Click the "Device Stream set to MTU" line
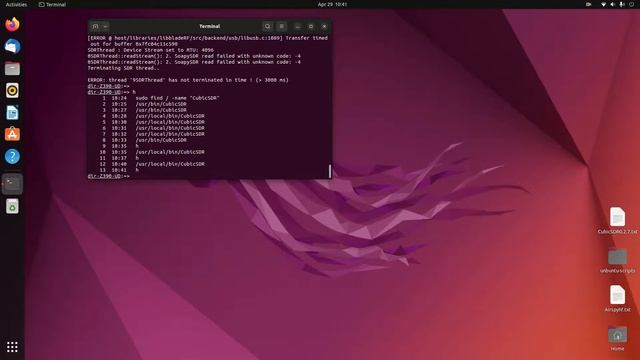The width and height of the screenshot is (640, 360). [x=151, y=50]
